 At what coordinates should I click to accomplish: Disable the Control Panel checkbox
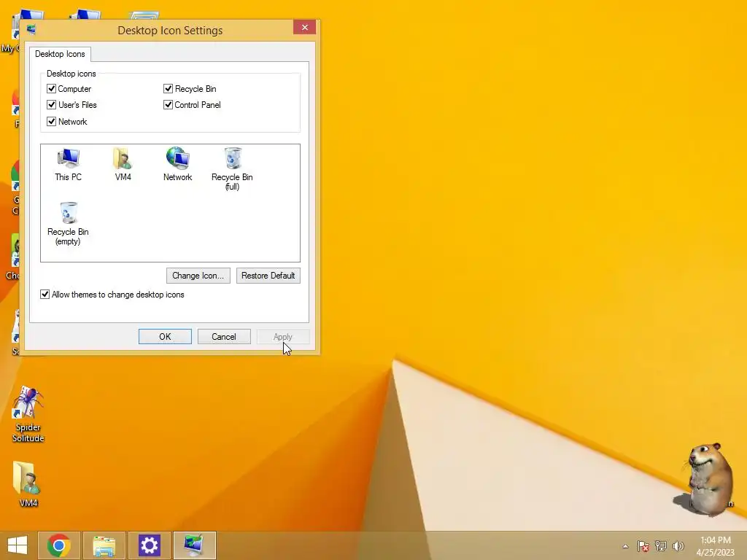point(168,105)
